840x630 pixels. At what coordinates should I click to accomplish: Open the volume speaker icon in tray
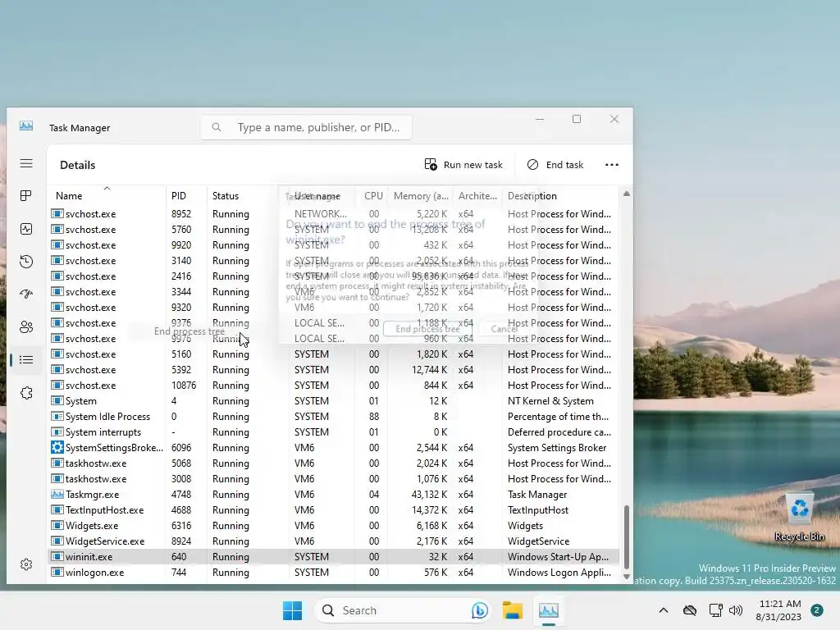tap(736, 610)
